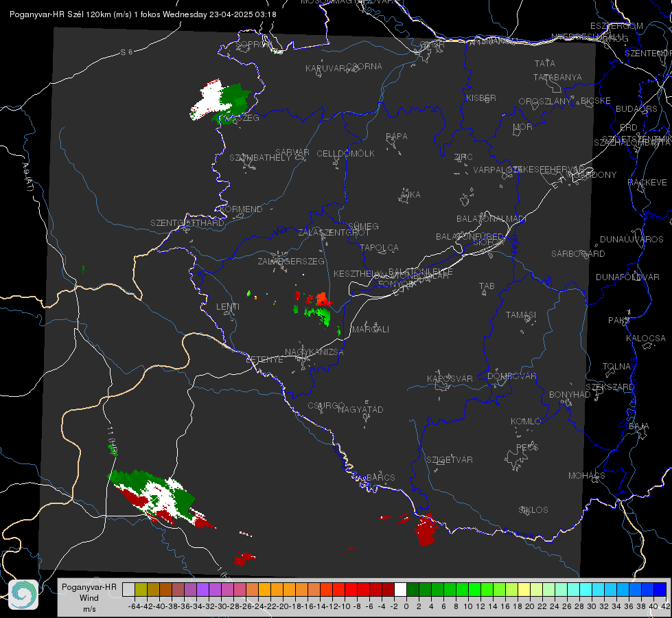Click the MÓR town label
This screenshot has height=618, width=672.
point(523,126)
